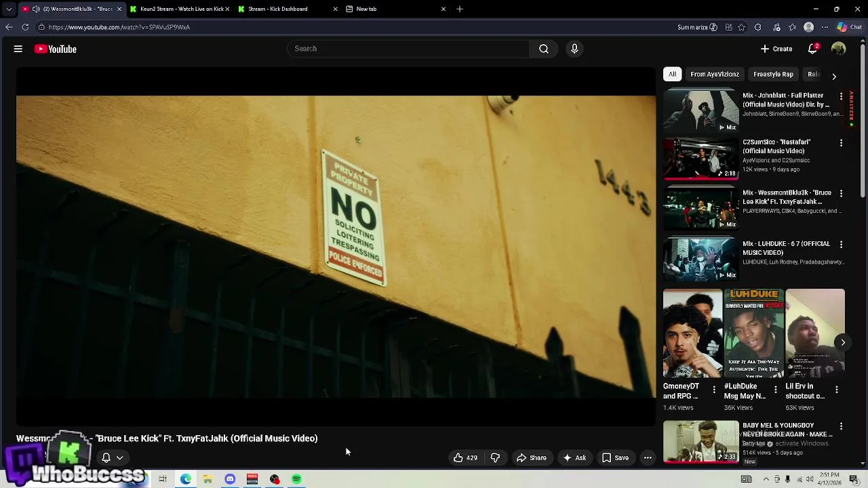The height and width of the screenshot is (488, 868).
Task: Dislike the video with thumbs down
Action: (495, 457)
